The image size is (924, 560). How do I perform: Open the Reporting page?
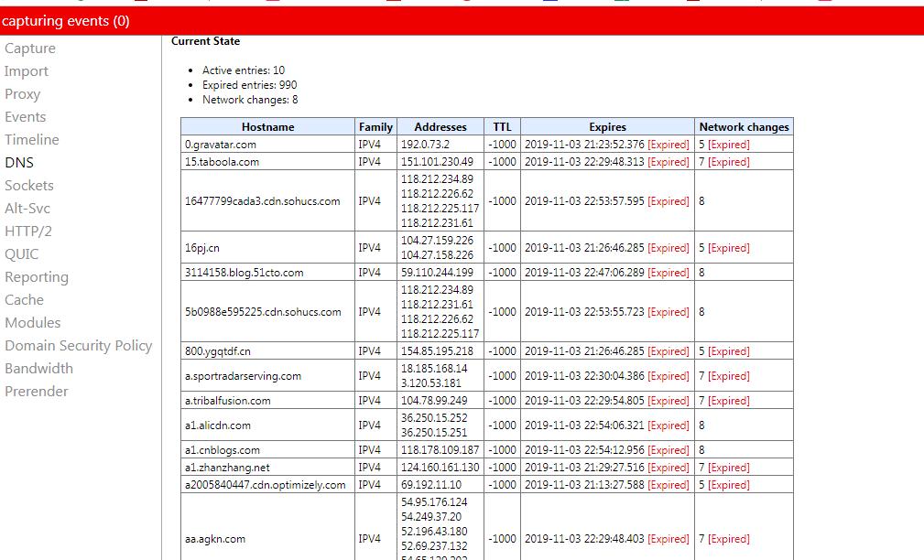click(37, 277)
